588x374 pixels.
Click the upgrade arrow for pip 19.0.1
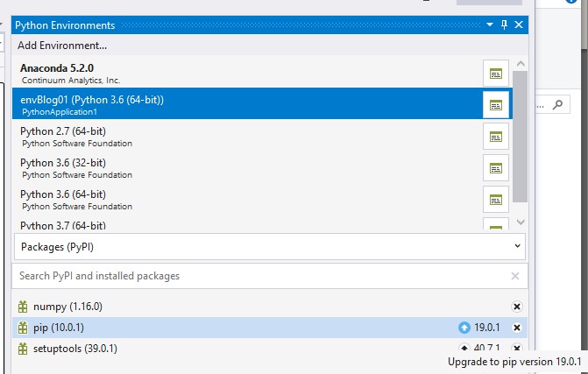[464, 328]
